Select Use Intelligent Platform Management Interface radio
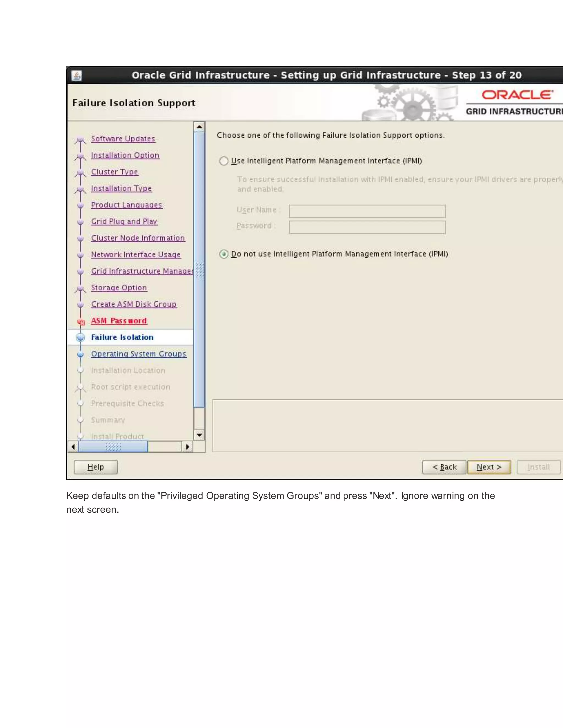Viewport: 563px width, 728px height. [x=224, y=161]
